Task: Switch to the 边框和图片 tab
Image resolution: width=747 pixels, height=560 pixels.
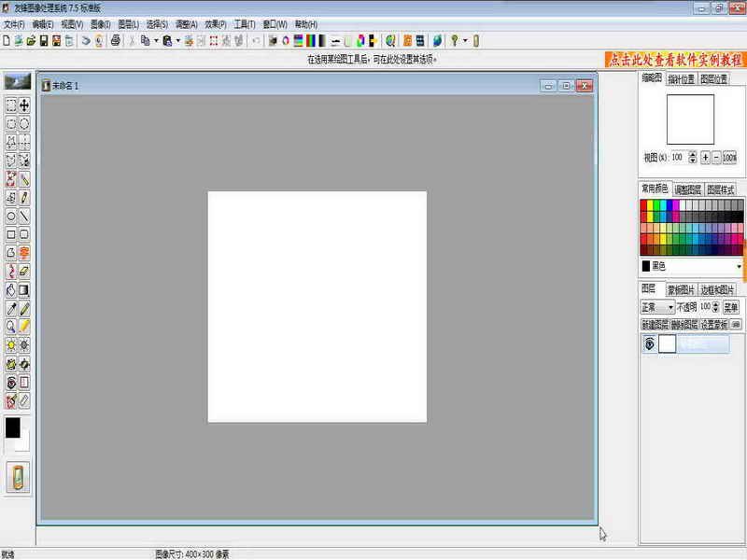Action: (x=717, y=289)
